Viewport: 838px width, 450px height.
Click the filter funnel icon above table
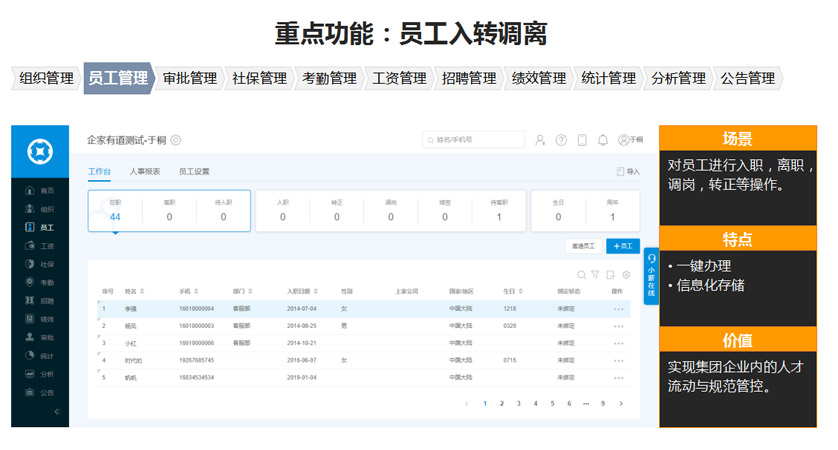[x=596, y=275]
